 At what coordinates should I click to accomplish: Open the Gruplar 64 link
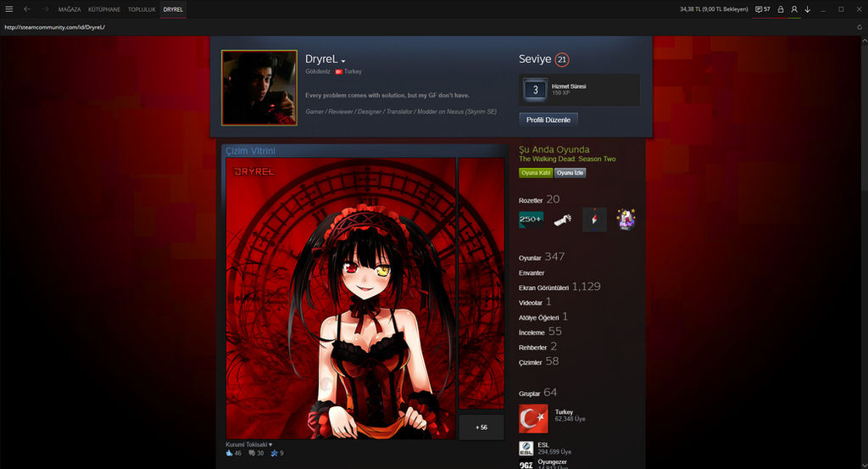[537, 393]
